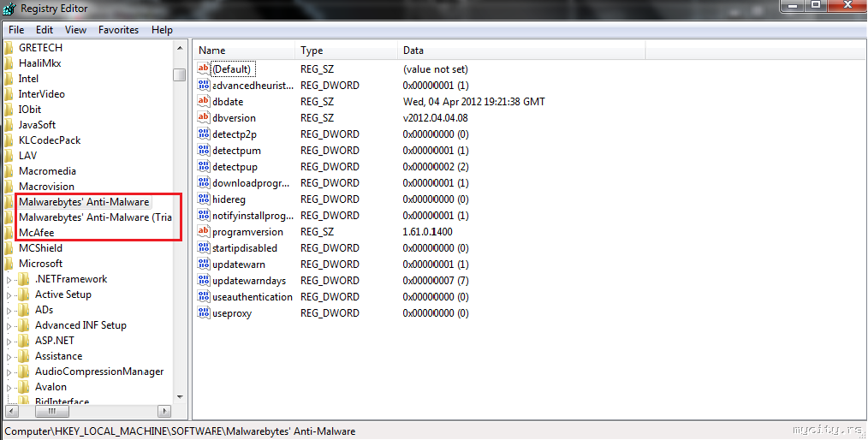Select the JavaSoft registry key
This screenshot has height=440, width=868.
37,125
